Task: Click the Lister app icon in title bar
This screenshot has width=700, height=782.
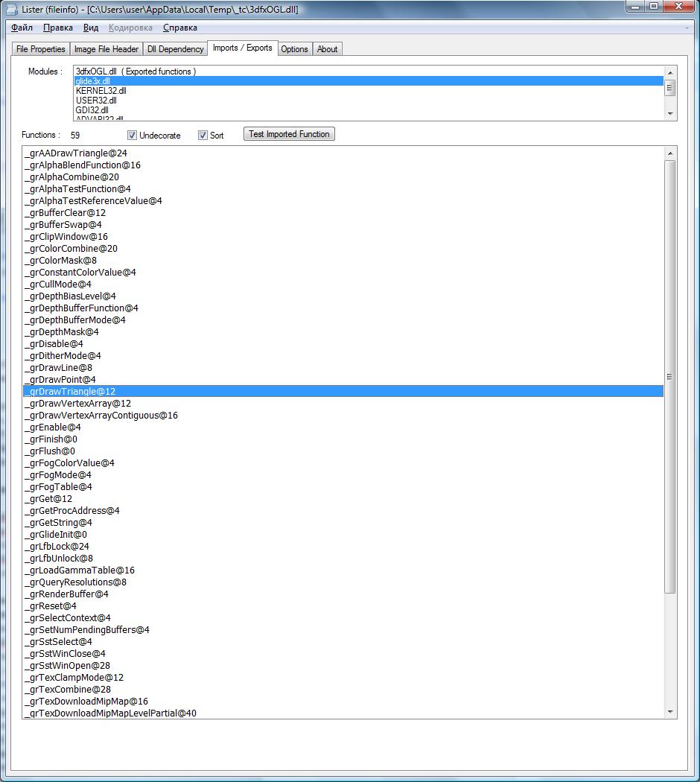Action: click(11, 9)
